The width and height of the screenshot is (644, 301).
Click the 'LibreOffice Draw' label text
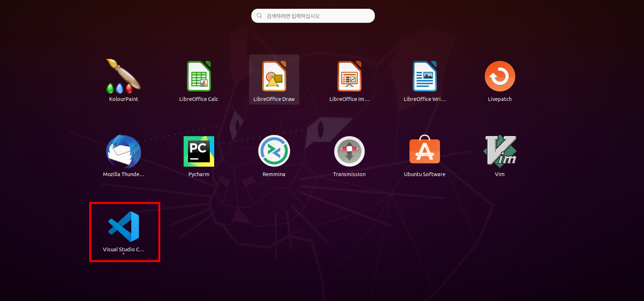coord(274,99)
